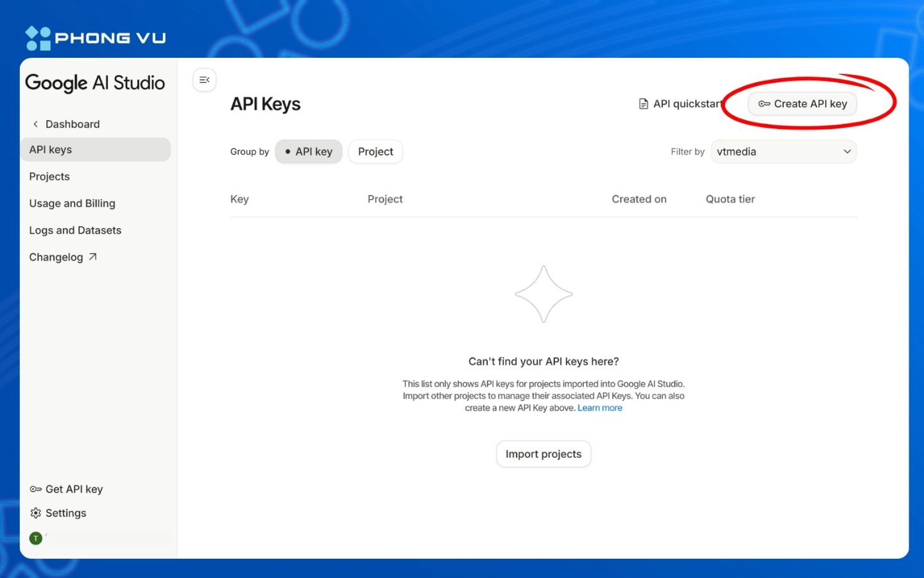924x578 pixels.
Task: Click the Key column header
Action: tap(239, 199)
